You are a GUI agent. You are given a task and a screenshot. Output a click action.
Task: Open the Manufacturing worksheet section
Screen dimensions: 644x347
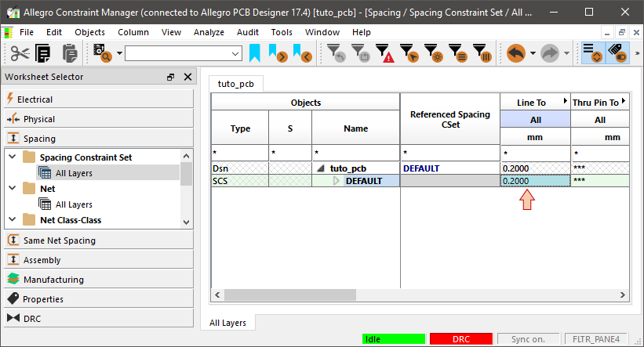pos(99,280)
